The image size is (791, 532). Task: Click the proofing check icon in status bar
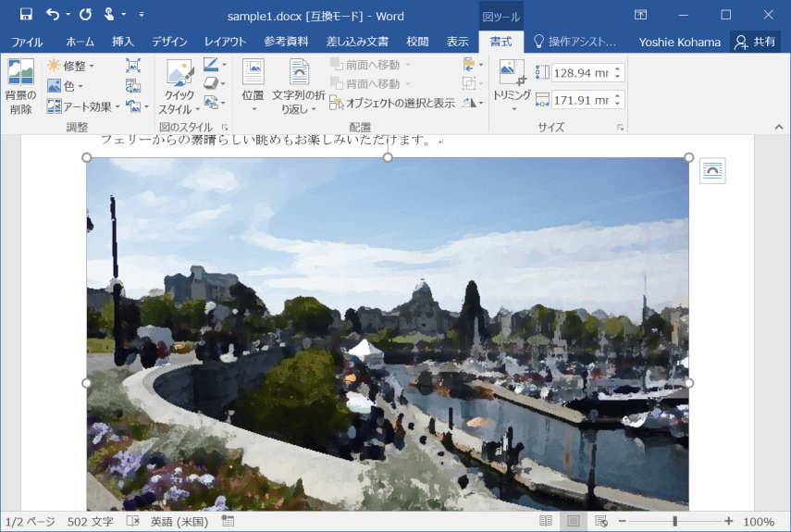tap(132, 521)
